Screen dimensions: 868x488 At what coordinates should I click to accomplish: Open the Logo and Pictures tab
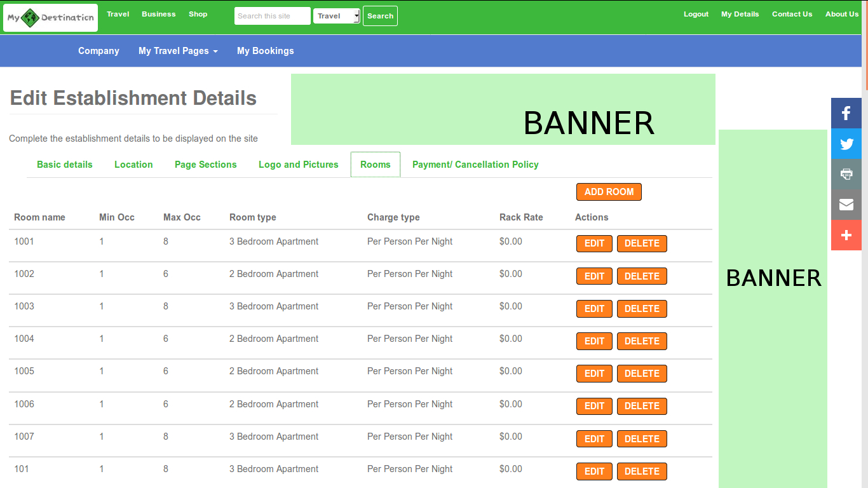[x=298, y=165]
